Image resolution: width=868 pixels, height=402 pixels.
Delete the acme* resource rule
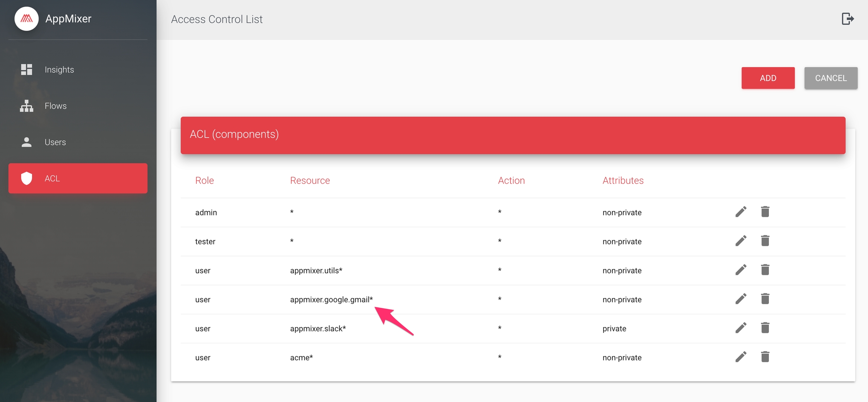(x=765, y=357)
